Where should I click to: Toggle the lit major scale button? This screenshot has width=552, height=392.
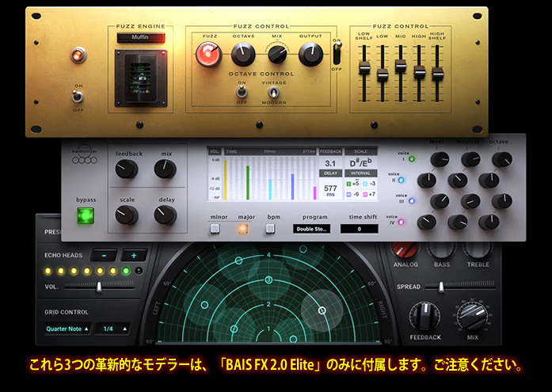coord(242,229)
